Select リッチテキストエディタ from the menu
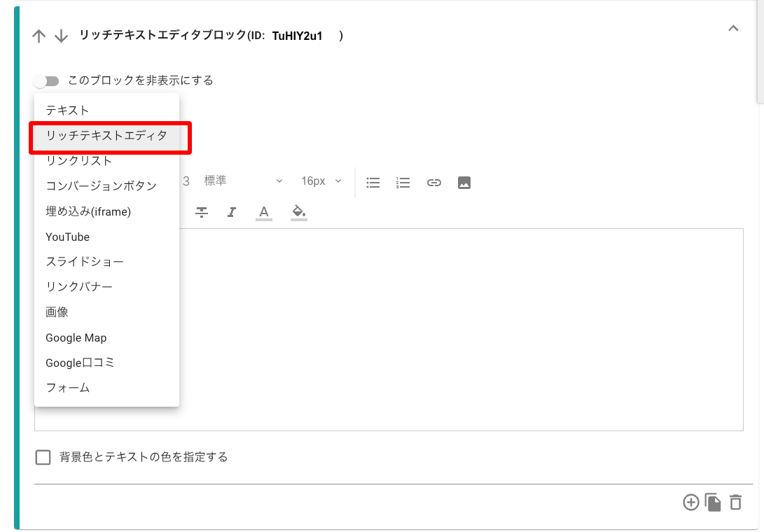 106,136
